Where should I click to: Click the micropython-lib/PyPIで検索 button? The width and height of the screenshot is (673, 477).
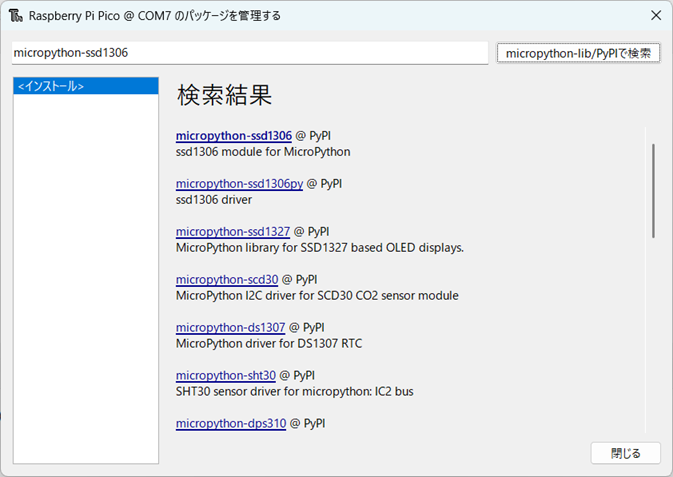click(x=578, y=53)
